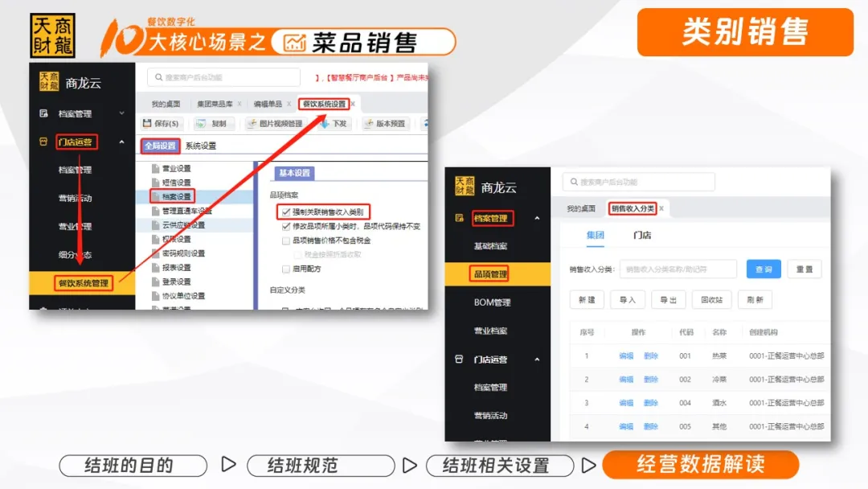
Task: Uncheck 强制关联销售收入类别 checkbox
Action: coord(285,212)
